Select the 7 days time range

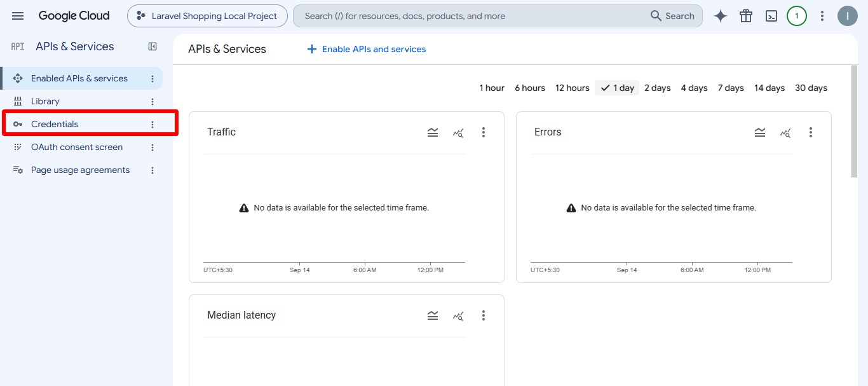pyautogui.click(x=731, y=88)
